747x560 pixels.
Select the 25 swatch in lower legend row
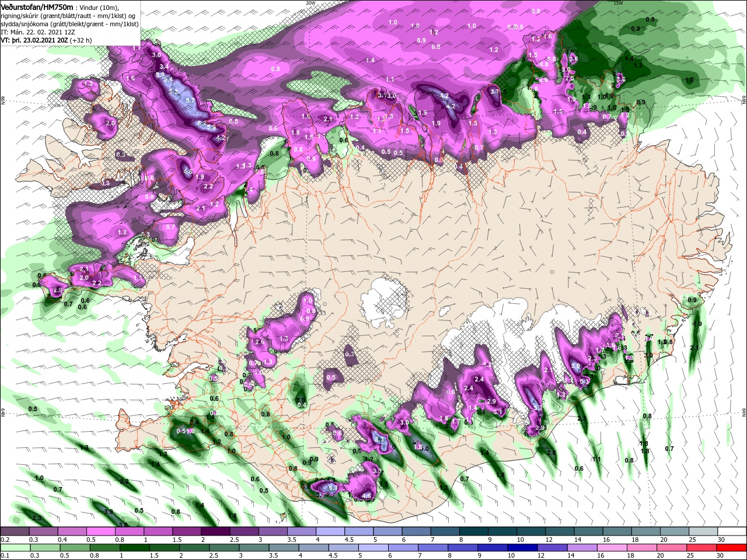703,548
